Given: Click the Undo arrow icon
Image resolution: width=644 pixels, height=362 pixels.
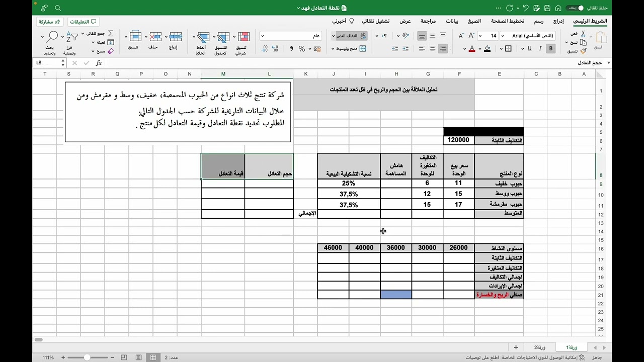Looking at the screenshot, I should (x=526, y=8).
